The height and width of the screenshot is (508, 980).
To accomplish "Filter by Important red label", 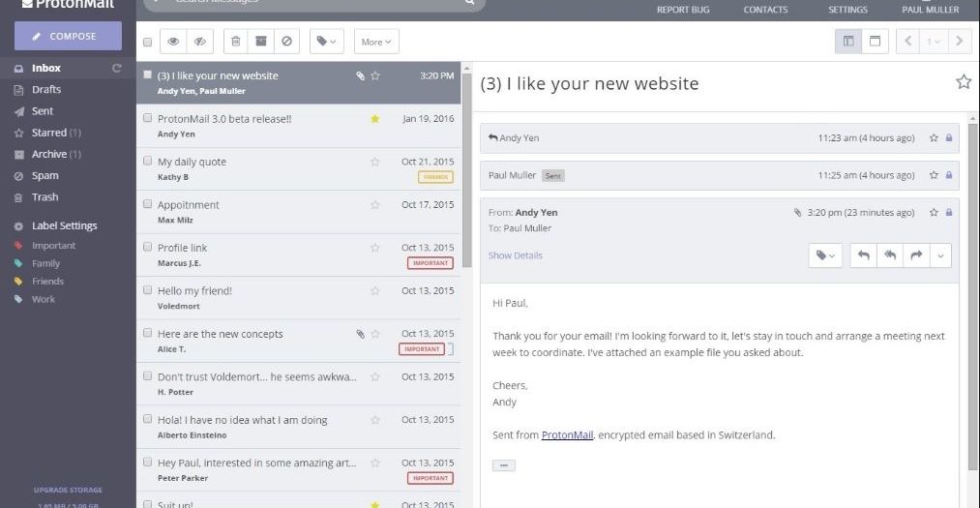I will [x=53, y=246].
